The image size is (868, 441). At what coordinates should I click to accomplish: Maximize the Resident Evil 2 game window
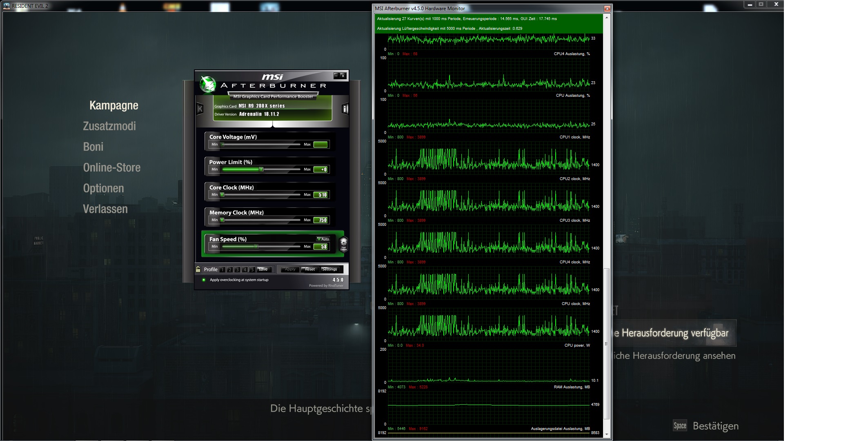pyautogui.click(x=761, y=4)
